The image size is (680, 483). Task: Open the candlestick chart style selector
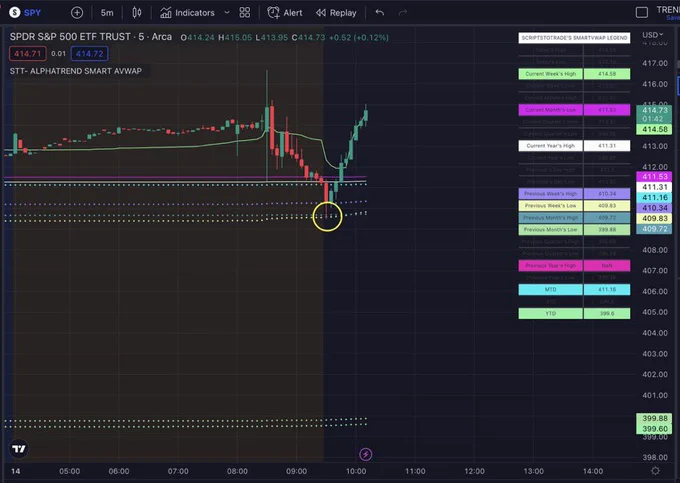(x=137, y=13)
